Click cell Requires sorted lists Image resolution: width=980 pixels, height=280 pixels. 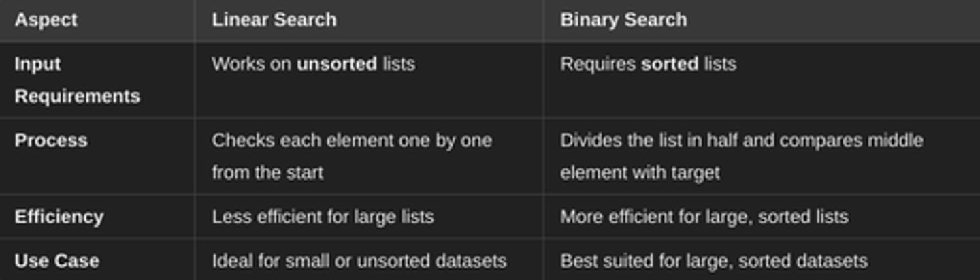pyautogui.click(x=648, y=64)
